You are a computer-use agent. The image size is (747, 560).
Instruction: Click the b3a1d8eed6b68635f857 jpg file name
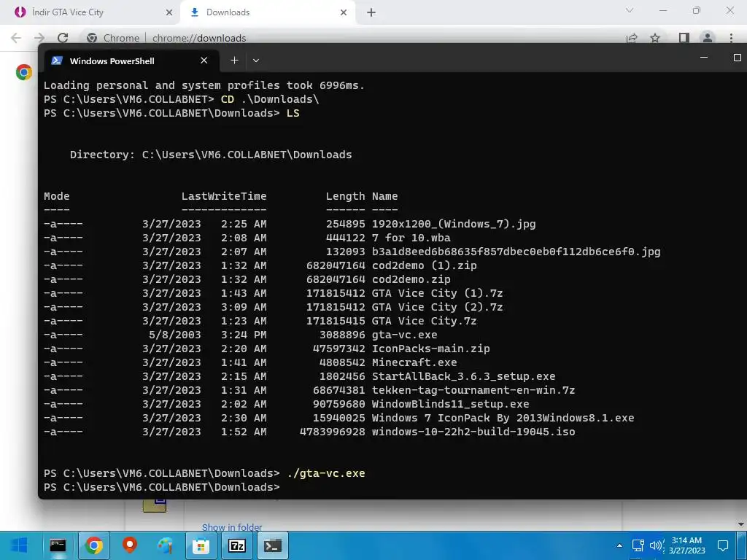516,252
